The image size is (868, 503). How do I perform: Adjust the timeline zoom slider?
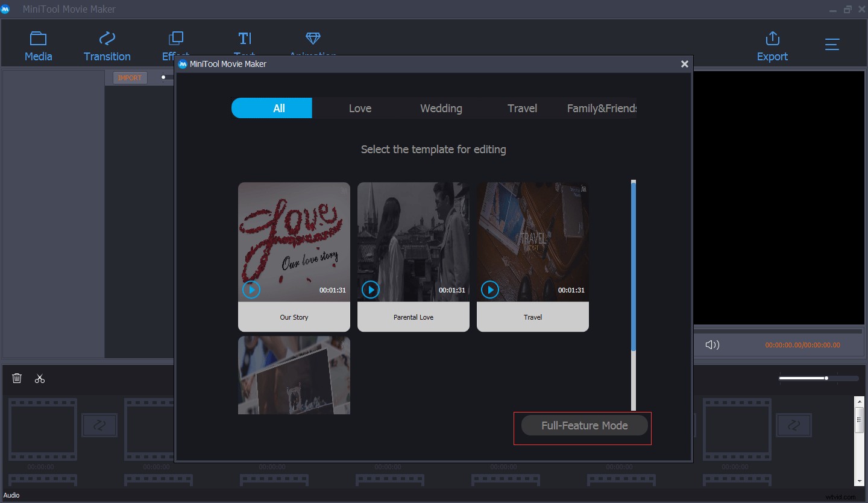[826, 378]
